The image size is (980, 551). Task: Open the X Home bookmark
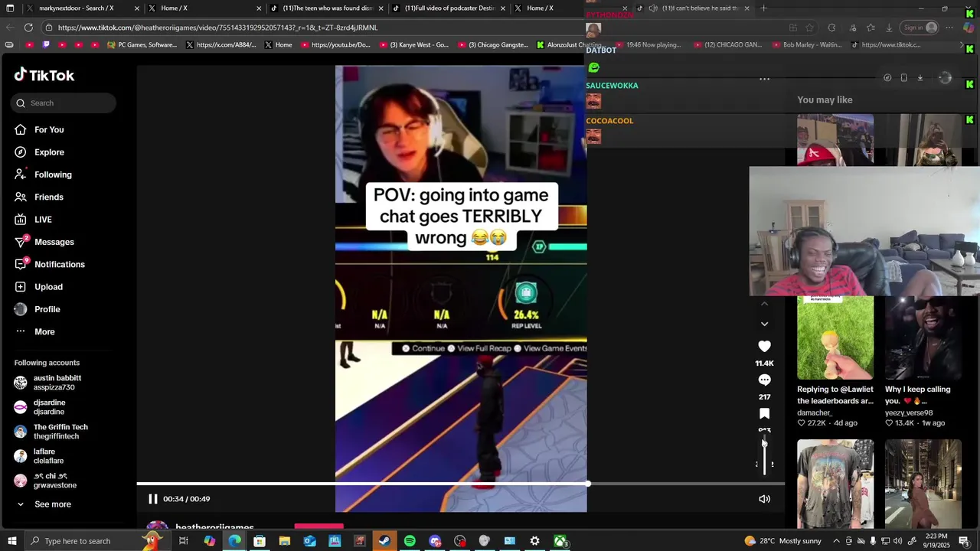(x=278, y=45)
